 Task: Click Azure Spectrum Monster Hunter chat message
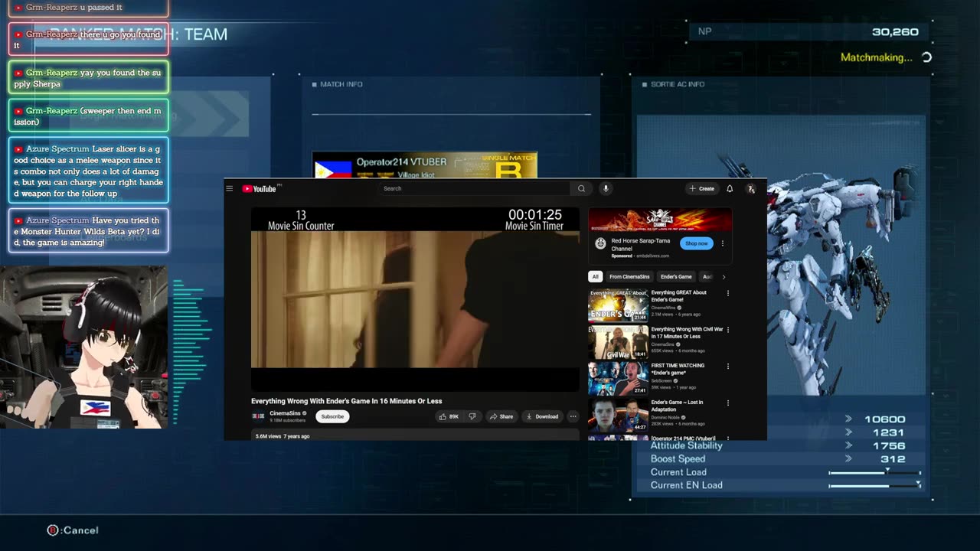tap(88, 231)
